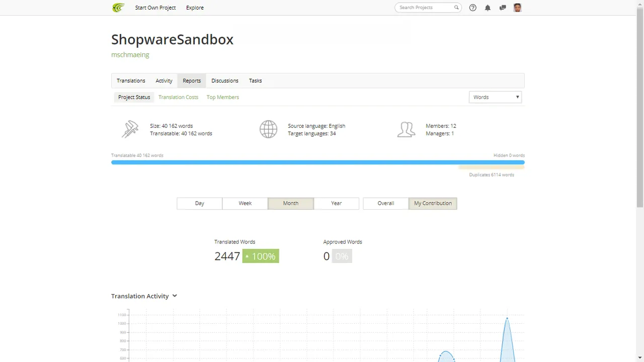Open the help question mark icon
The image size is (644, 362).
click(473, 8)
